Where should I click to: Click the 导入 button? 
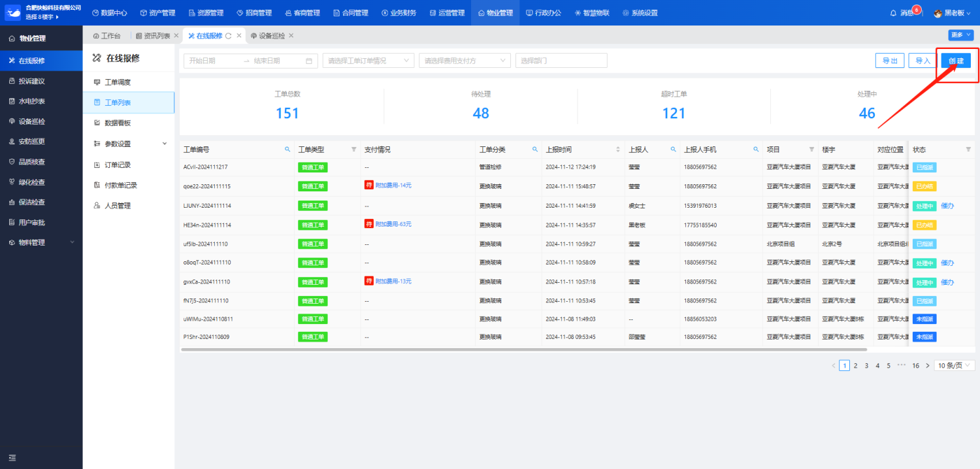(923, 61)
